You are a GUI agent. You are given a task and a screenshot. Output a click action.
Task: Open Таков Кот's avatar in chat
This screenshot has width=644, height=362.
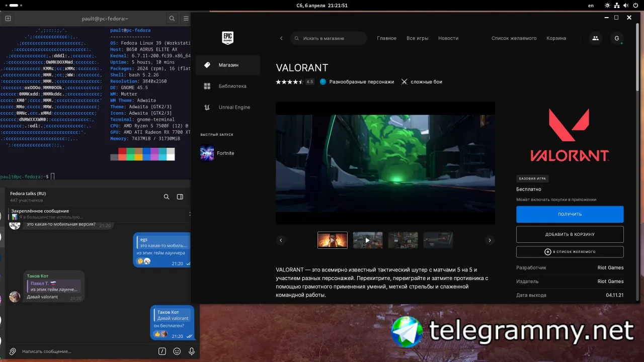click(x=15, y=297)
